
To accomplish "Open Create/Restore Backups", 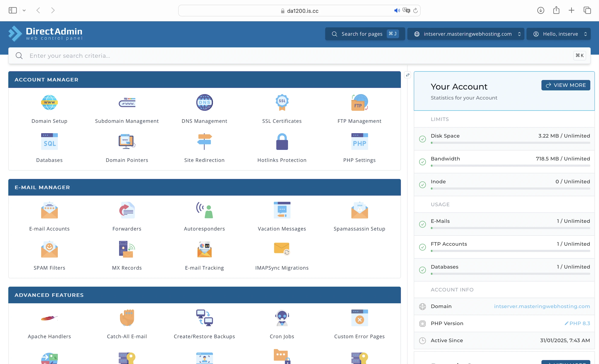I will (204, 318).
